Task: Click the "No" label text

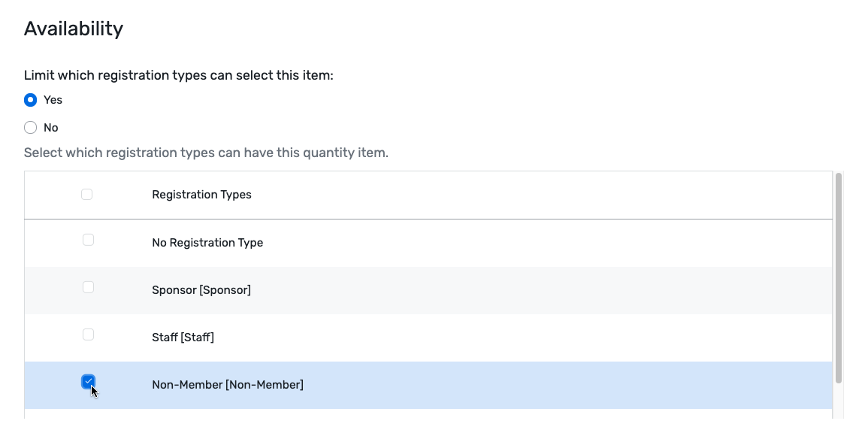Action: (x=51, y=127)
